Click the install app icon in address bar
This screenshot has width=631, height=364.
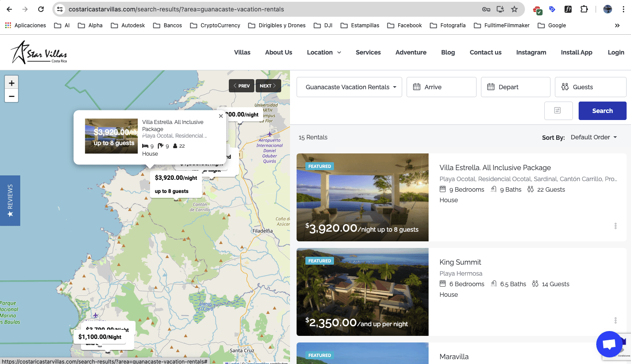(x=500, y=9)
